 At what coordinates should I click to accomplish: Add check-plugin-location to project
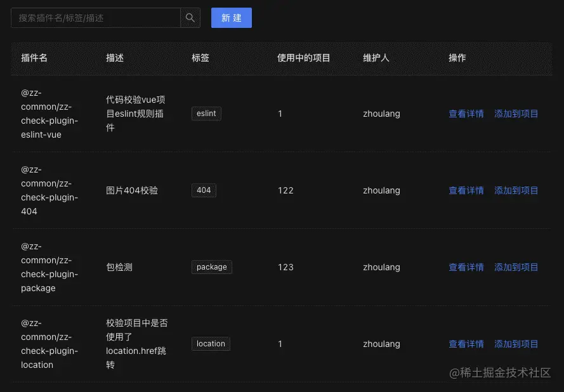point(516,344)
